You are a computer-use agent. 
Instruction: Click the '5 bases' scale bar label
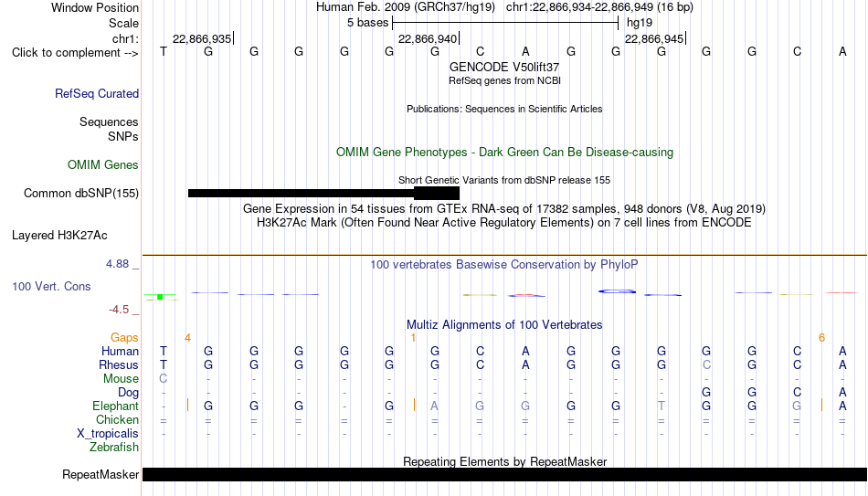[367, 23]
